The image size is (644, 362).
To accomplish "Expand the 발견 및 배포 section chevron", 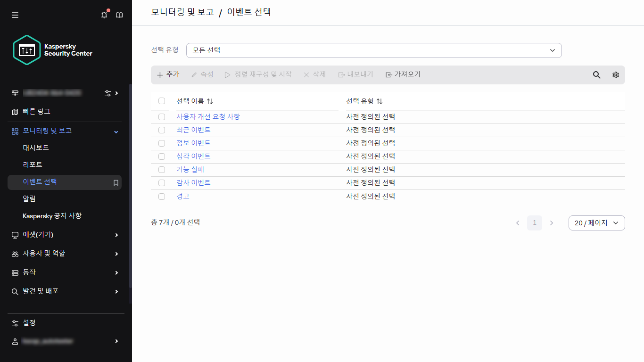I will click(116, 292).
